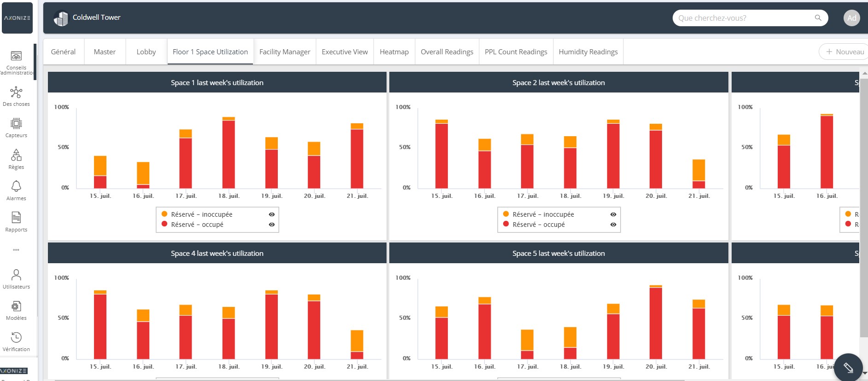This screenshot has height=381, width=868.
Task: Toggle Space 1 Réservé – occupé visibility eye
Action: (272, 225)
